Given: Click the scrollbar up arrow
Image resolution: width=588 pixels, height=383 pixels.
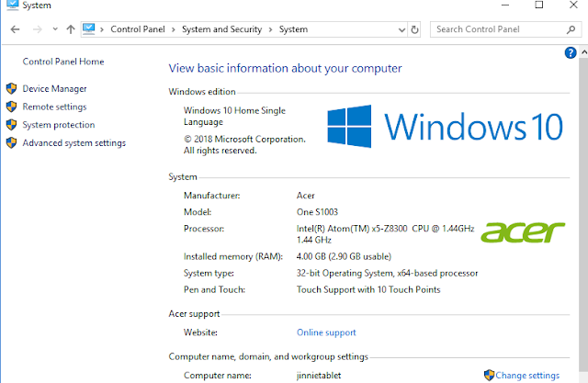Looking at the screenshot, I should [x=584, y=52].
